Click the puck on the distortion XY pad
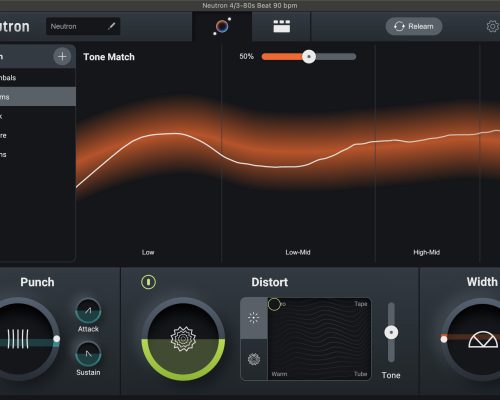The width and height of the screenshot is (500, 400). tap(274, 304)
